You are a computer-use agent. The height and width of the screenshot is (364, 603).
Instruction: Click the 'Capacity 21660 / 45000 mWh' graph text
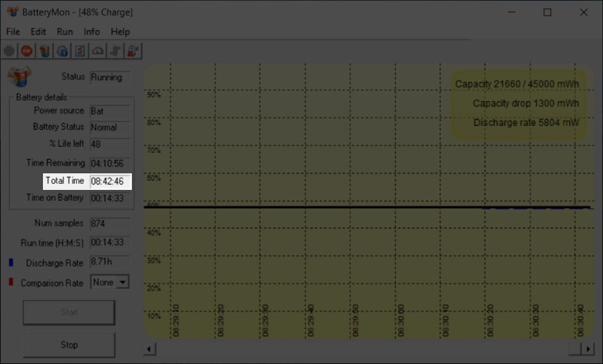pos(517,84)
